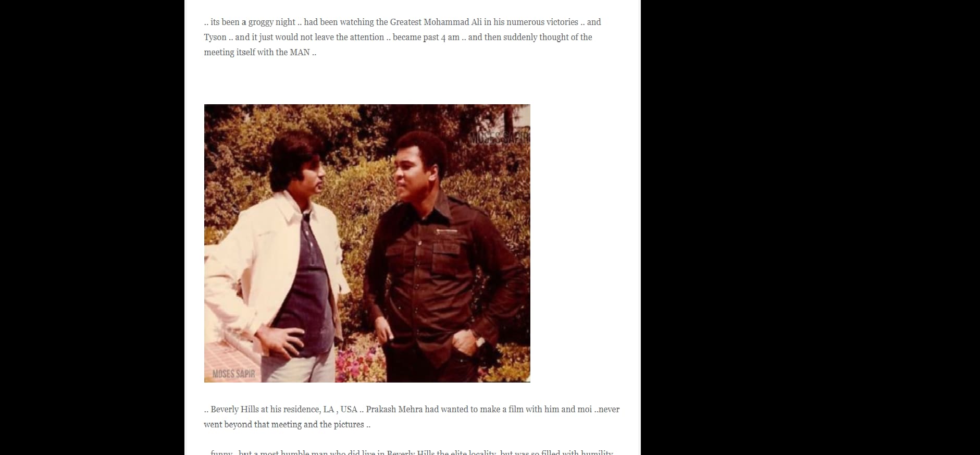Click the words "Beverly Hills" in the caption

pos(234,409)
